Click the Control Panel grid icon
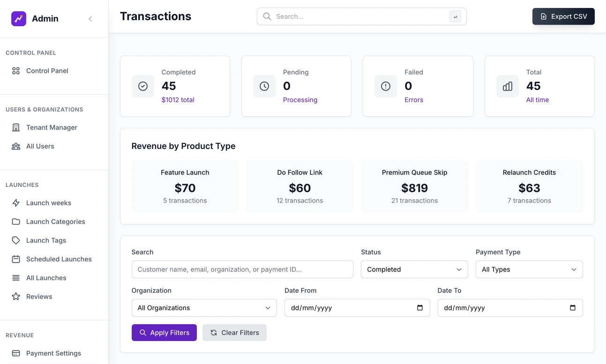Image resolution: width=606 pixels, height=364 pixels. 16,71
